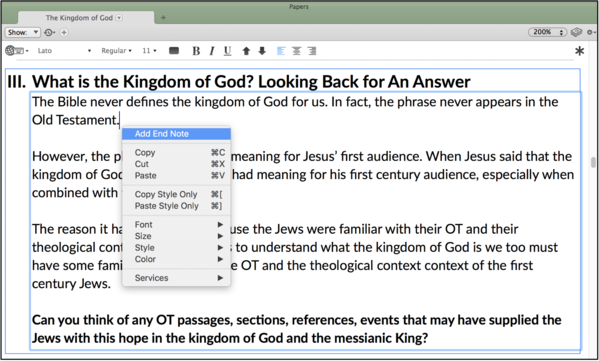This screenshot has height=361, width=599.
Task: Align text right
Action: point(312,51)
